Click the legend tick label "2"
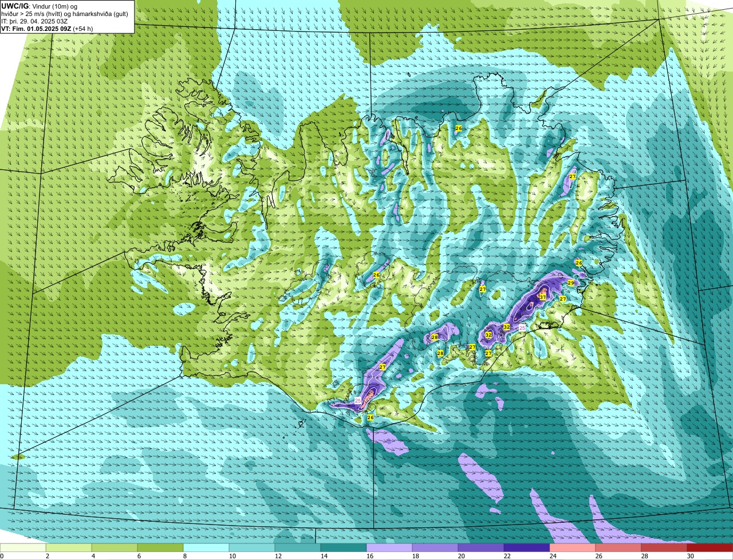Image resolution: width=733 pixels, height=560 pixels. click(47, 556)
